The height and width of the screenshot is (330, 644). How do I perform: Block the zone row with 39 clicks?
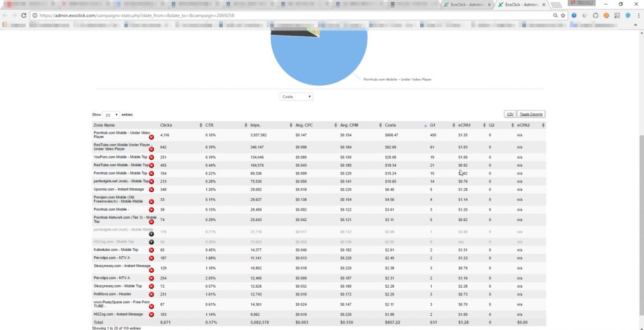[x=151, y=210]
